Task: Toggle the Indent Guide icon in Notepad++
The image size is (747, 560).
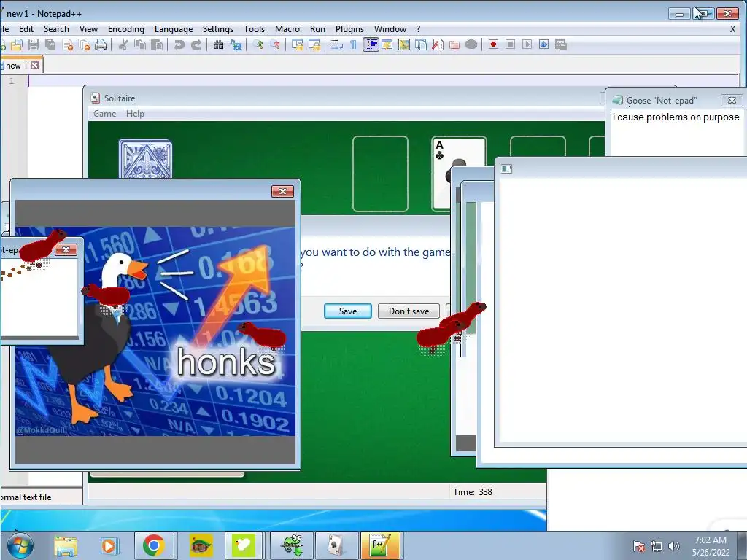Action: coord(371,44)
